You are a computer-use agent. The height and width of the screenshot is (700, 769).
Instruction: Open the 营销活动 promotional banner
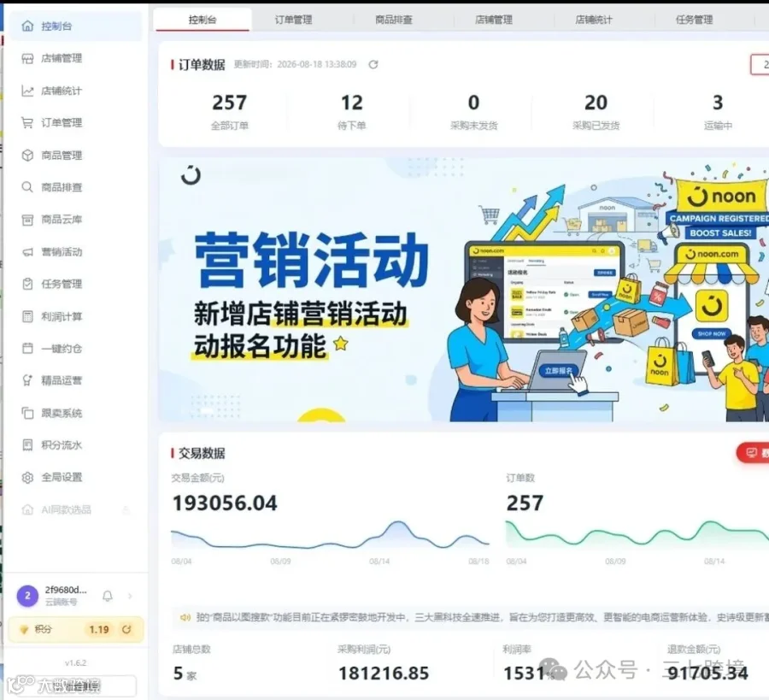tap(463, 290)
